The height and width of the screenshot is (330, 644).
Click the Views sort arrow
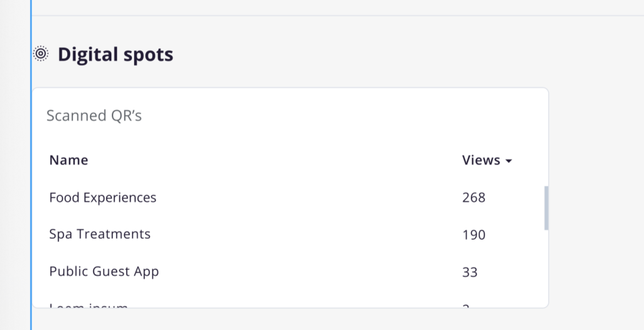(508, 161)
